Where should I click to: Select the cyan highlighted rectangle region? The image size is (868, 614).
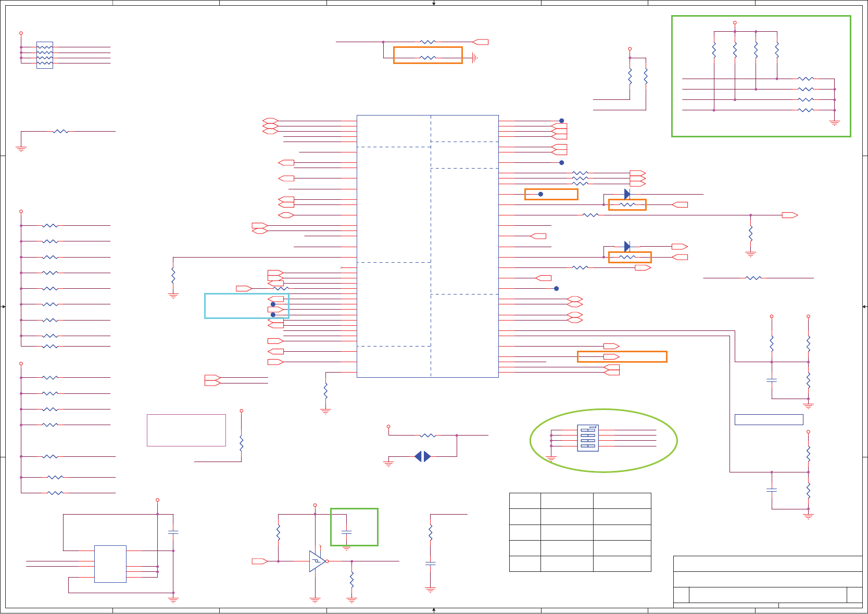click(x=247, y=306)
